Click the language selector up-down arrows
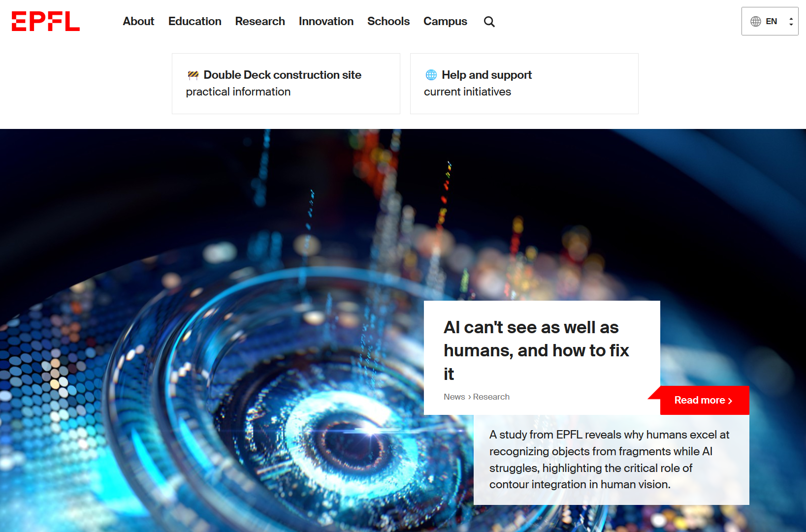 tap(791, 22)
